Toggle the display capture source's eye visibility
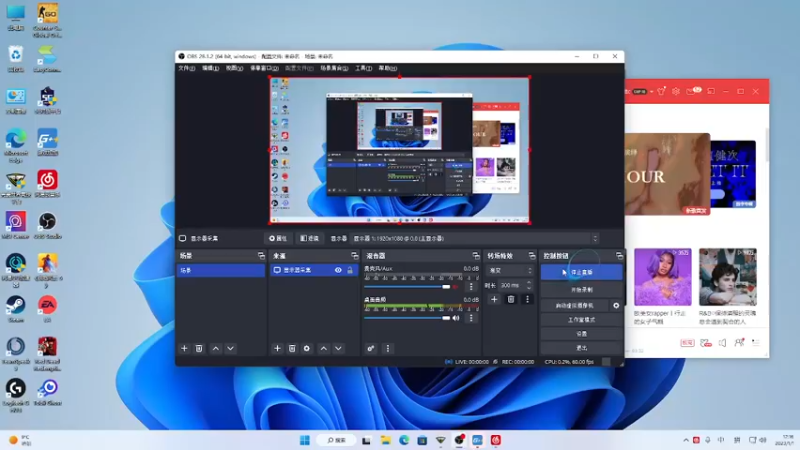 tap(338, 270)
